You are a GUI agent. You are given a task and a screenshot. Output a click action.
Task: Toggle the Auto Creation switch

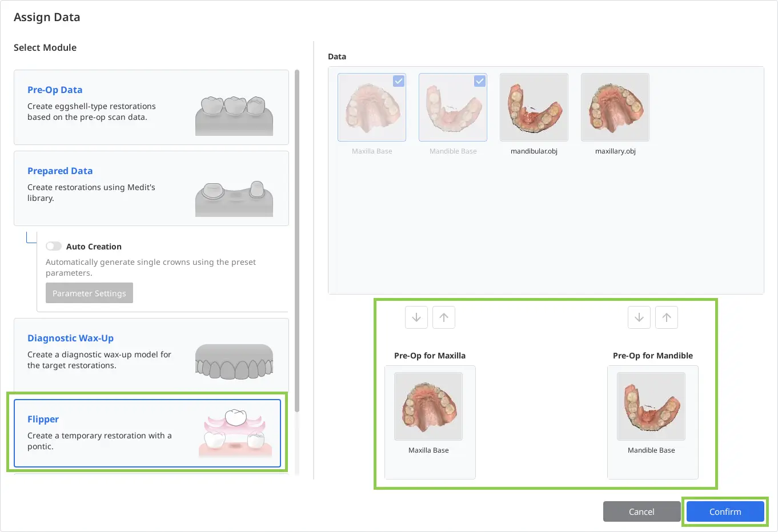(54, 246)
